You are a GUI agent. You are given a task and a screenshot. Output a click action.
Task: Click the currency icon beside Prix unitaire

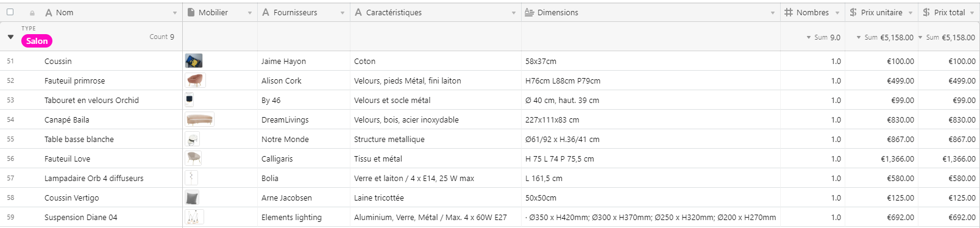(x=853, y=12)
